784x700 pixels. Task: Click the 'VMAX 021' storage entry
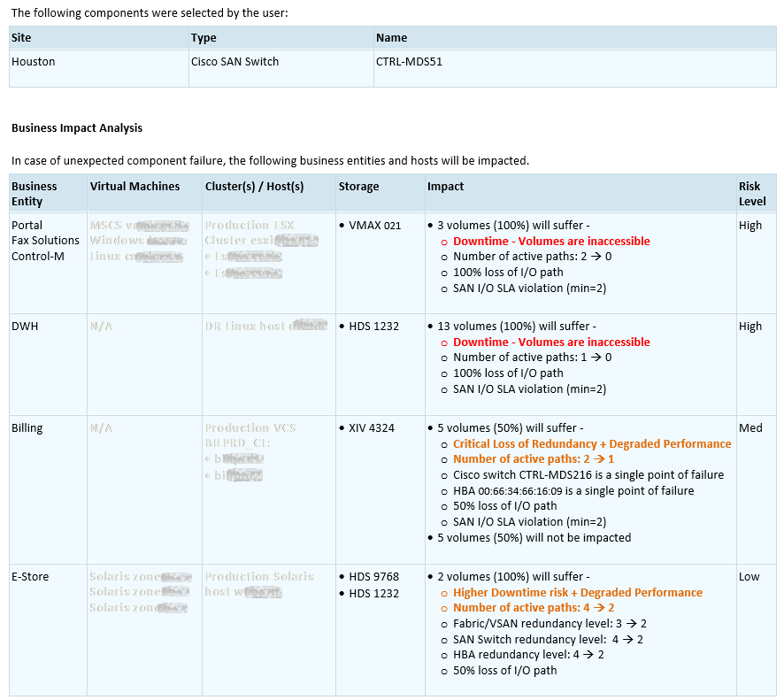coord(375,225)
